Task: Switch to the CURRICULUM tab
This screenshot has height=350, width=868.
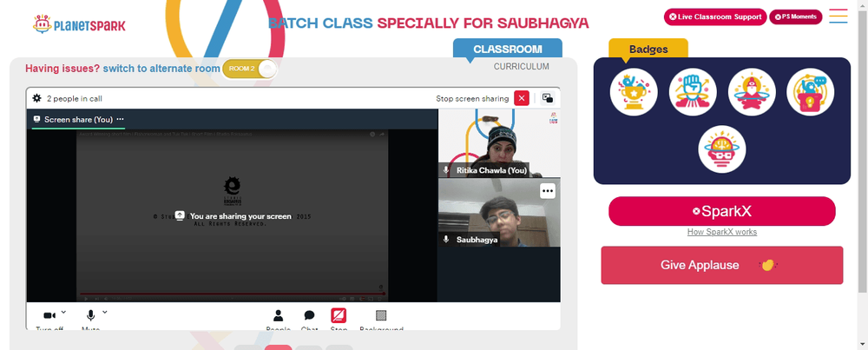Action: click(x=522, y=67)
